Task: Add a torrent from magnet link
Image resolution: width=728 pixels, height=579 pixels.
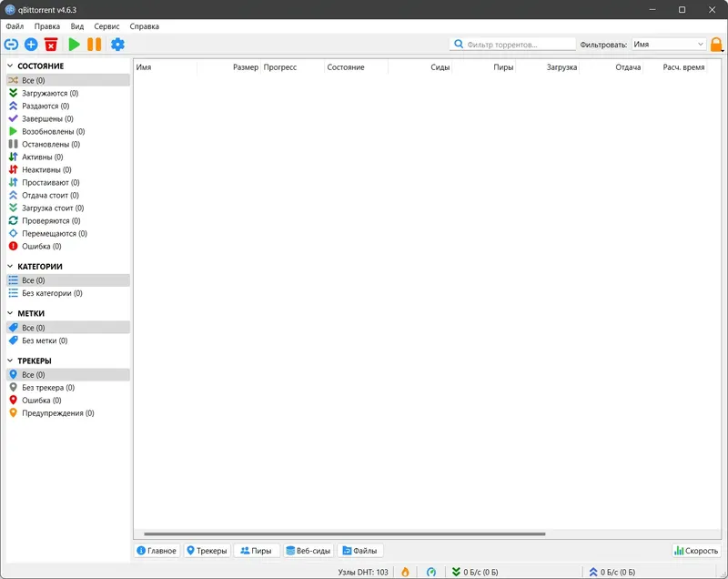Action: pyautogui.click(x=13, y=42)
